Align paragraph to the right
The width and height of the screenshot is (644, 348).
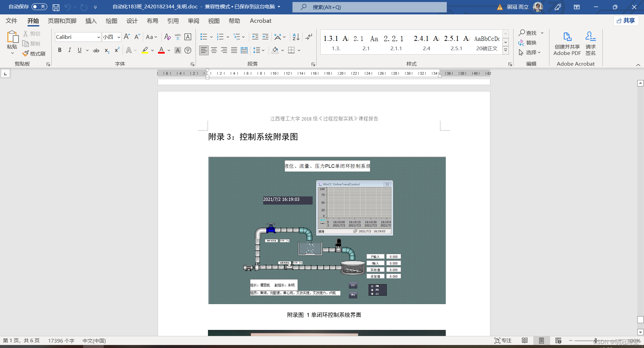[224, 50]
